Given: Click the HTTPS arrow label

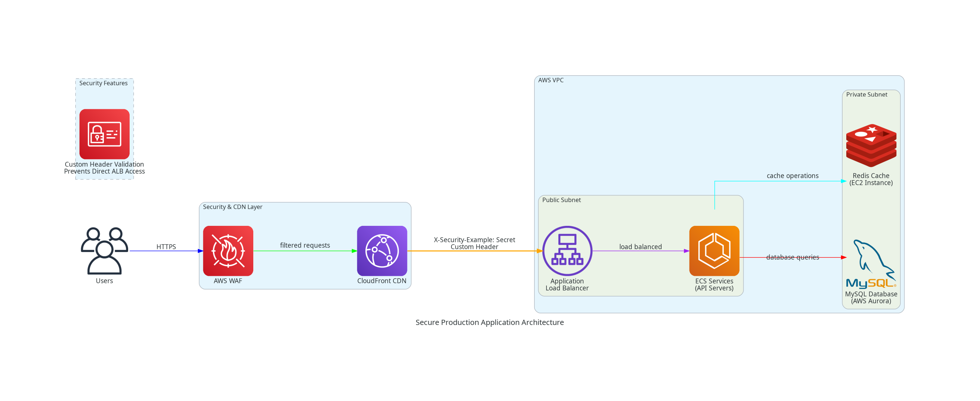Looking at the screenshot, I should [166, 247].
